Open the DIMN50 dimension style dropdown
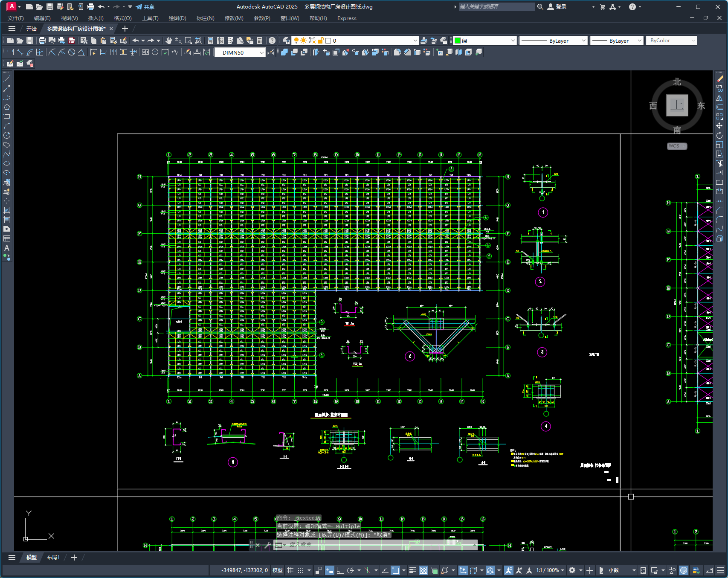This screenshot has height=578, width=728. click(x=240, y=52)
